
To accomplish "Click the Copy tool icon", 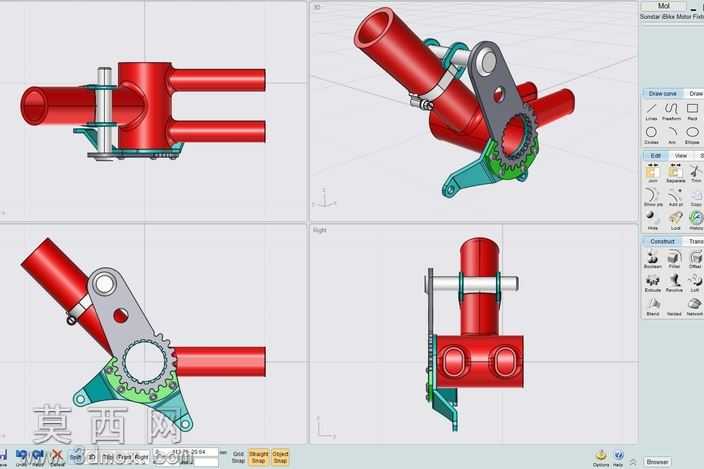I will [x=696, y=197].
